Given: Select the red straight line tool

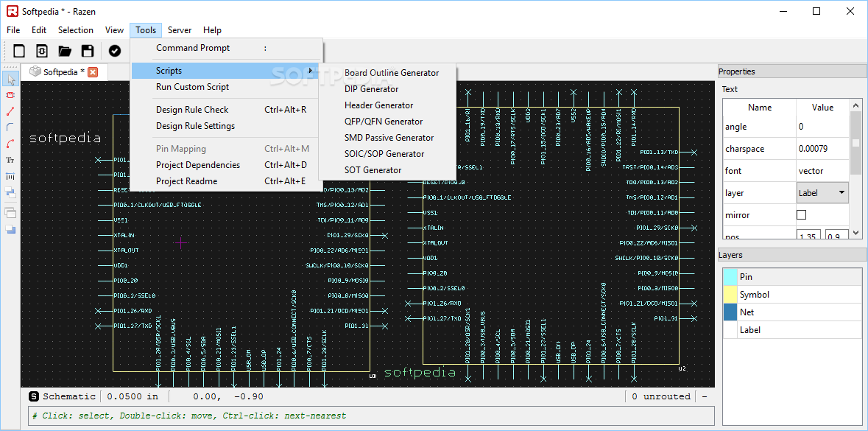Looking at the screenshot, I should [x=10, y=111].
